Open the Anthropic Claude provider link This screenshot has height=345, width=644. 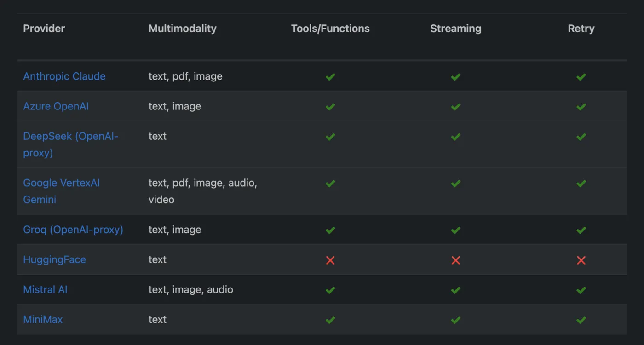[x=64, y=76]
